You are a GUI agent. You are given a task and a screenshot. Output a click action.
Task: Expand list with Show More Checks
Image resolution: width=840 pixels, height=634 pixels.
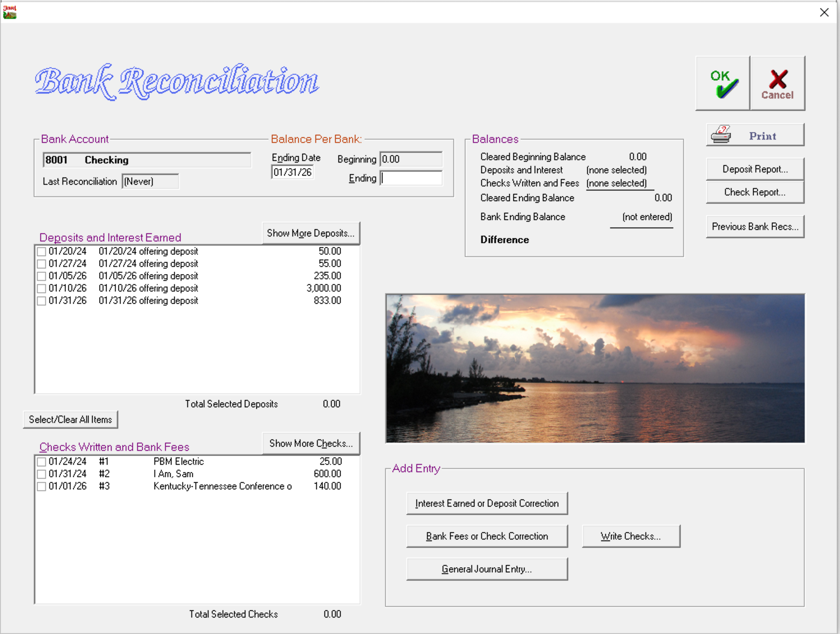(311, 443)
